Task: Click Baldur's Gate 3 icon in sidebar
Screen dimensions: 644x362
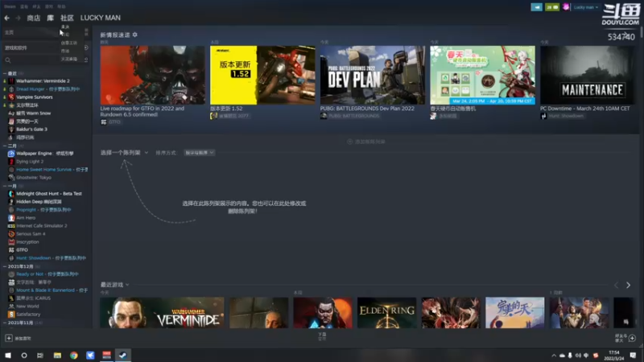Action: (11, 130)
